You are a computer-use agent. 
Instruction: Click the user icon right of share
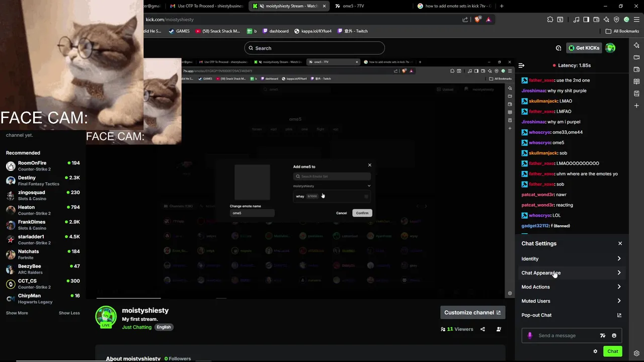pos(499,329)
